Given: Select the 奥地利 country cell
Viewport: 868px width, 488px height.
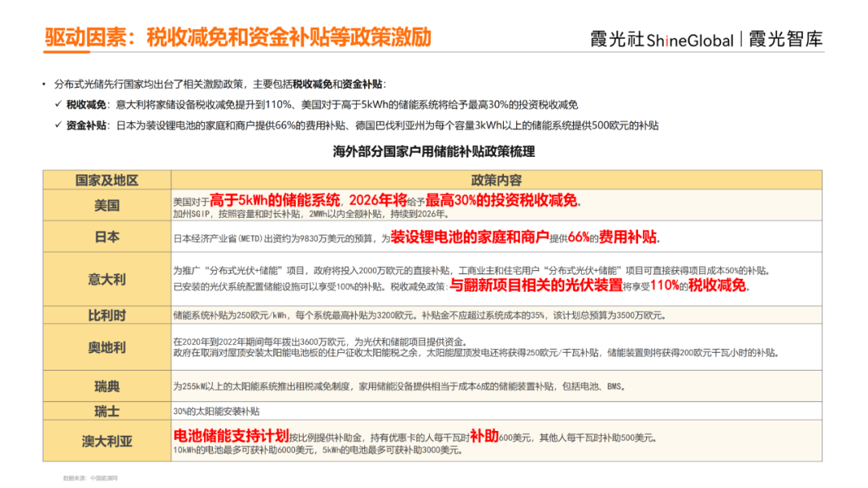Looking at the screenshot, I should coord(107,347).
